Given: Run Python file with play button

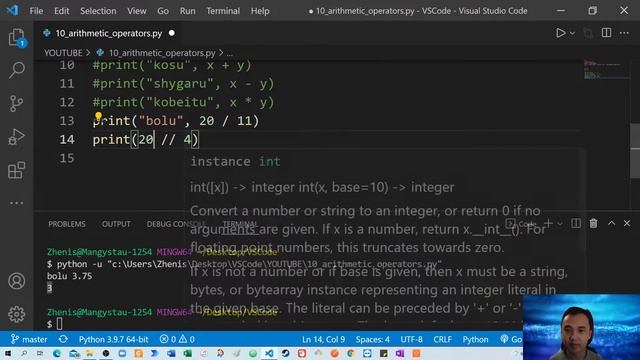Looking at the screenshot, I should [x=560, y=33].
